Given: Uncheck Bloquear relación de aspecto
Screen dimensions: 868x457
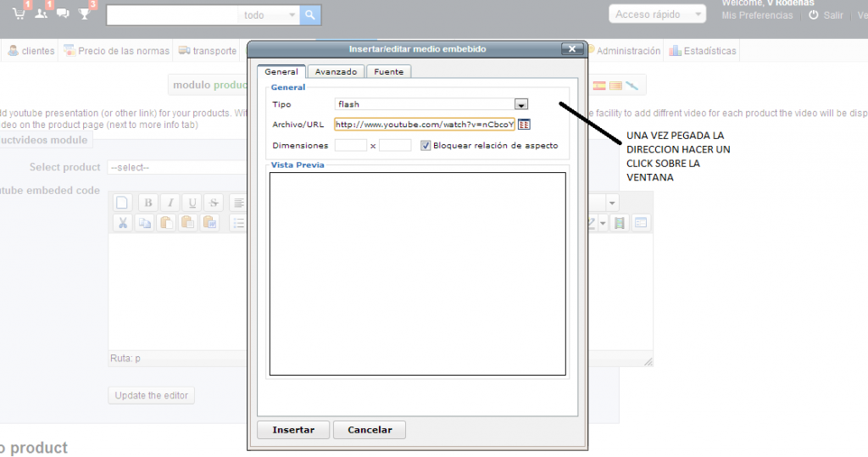Looking at the screenshot, I should click(x=426, y=145).
